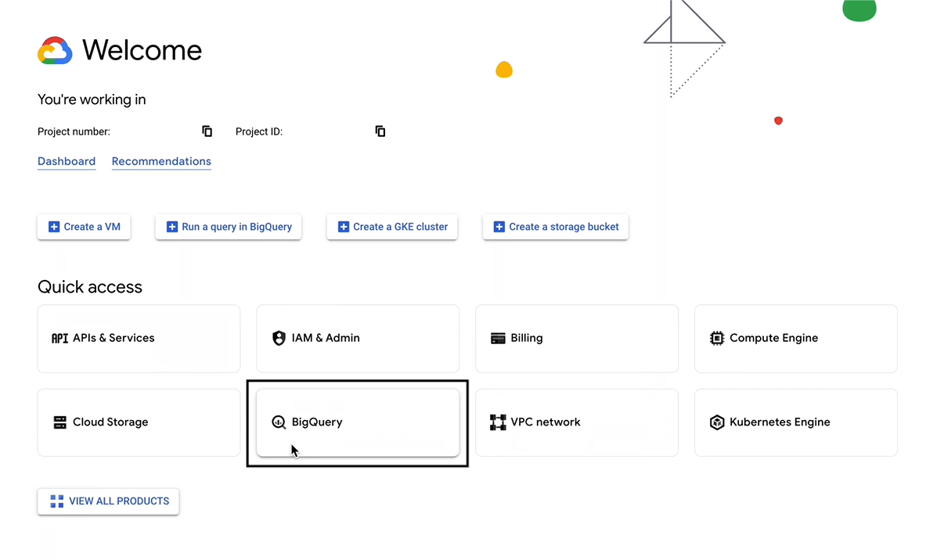
Task: Click the chip icon in Compute Engine
Action: pos(716,338)
